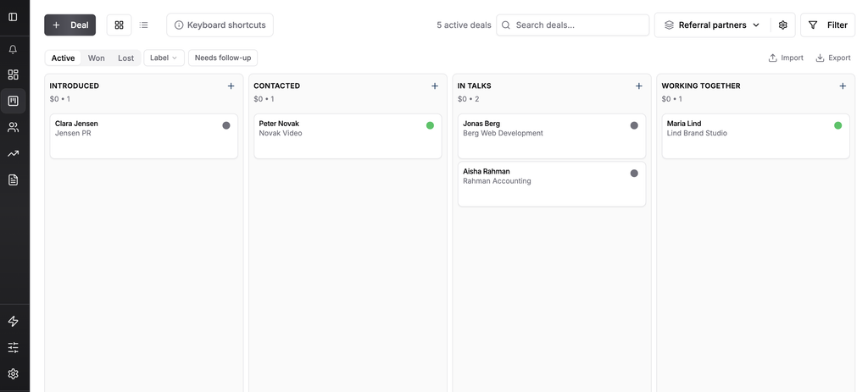Image resolution: width=868 pixels, height=392 pixels.
Task: Click the INTRODUCED column heading
Action: (x=75, y=86)
